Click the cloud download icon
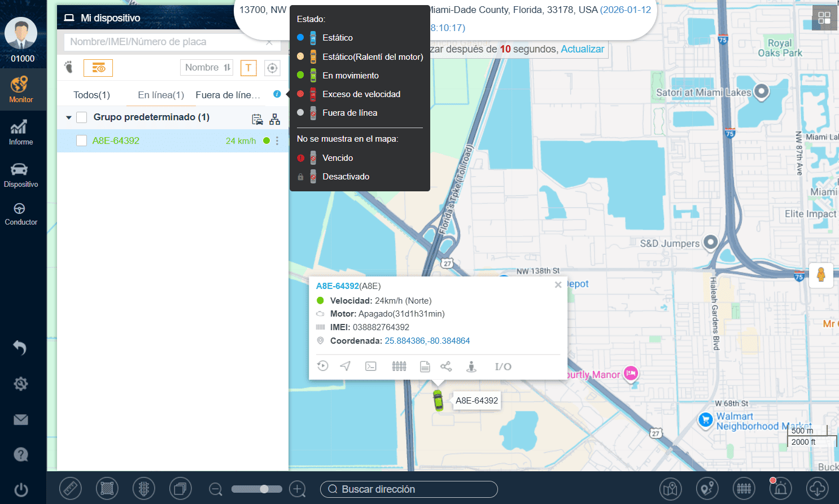The width and height of the screenshot is (839, 504). 817,488
